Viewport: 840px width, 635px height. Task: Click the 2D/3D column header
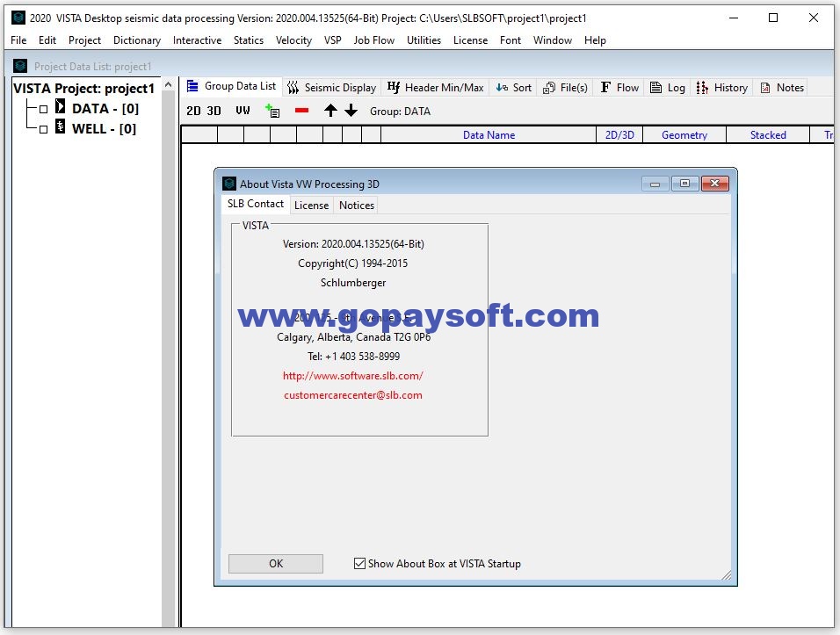tap(619, 135)
